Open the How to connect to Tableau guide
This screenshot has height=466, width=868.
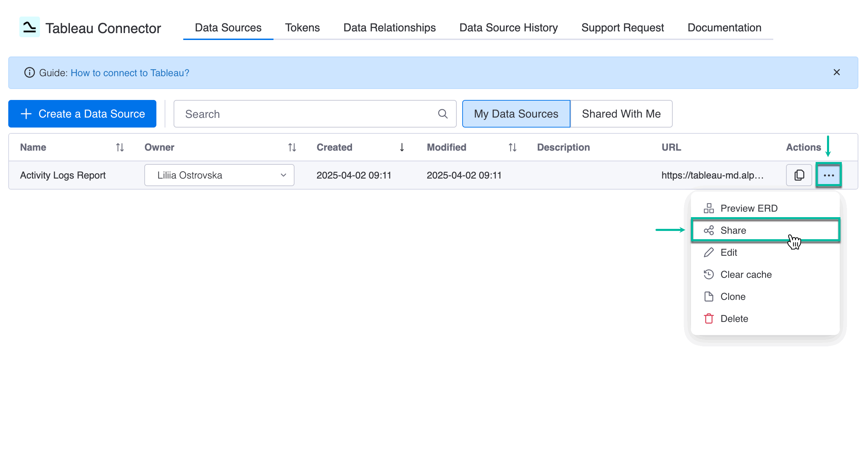(130, 73)
